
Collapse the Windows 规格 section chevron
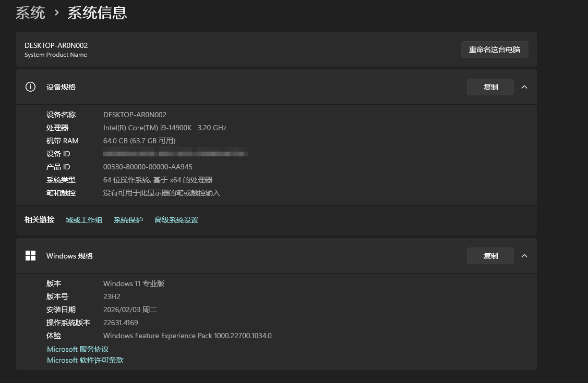[x=524, y=256]
